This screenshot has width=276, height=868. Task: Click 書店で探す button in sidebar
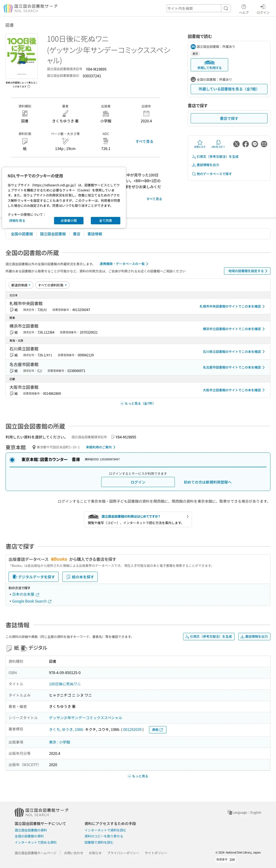coord(229,118)
